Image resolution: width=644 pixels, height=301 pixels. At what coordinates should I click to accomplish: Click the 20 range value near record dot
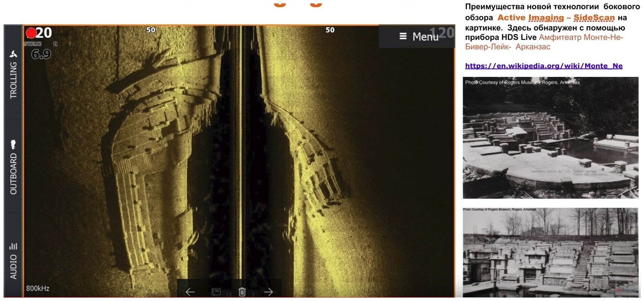(x=44, y=33)
